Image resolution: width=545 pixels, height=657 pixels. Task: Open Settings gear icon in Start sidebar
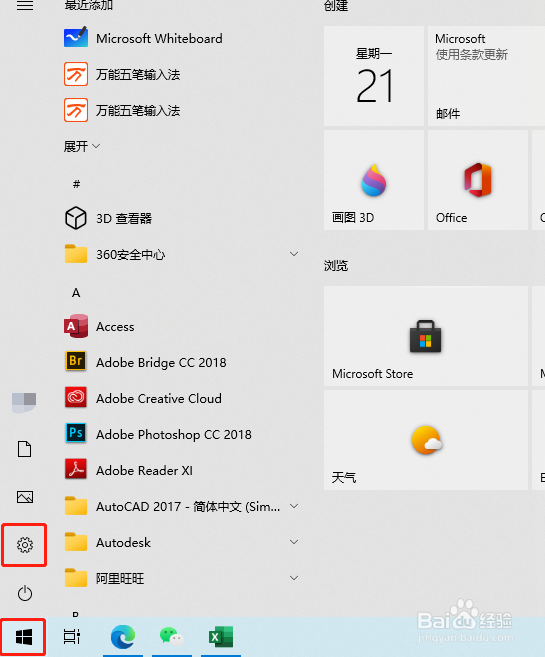(x=25, y=545)
